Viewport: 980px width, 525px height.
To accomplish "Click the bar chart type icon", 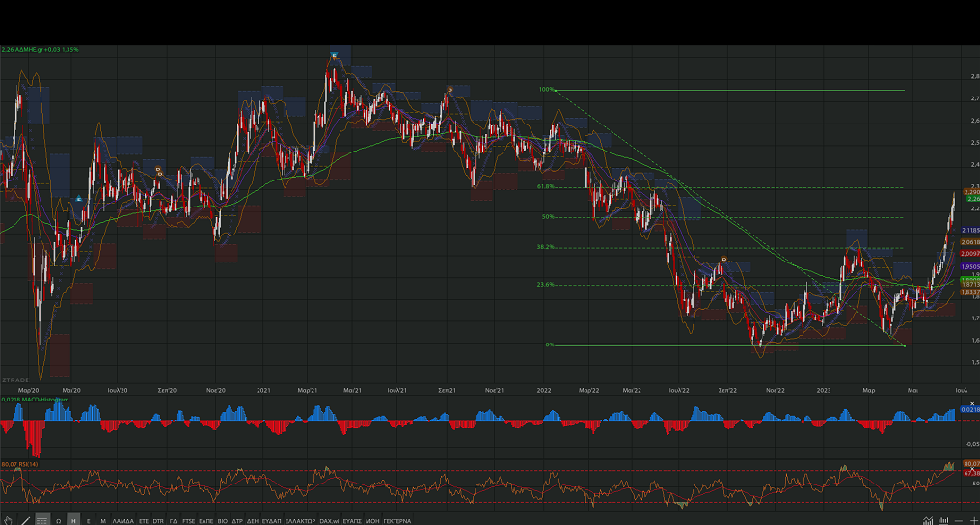I will (943, 520).
